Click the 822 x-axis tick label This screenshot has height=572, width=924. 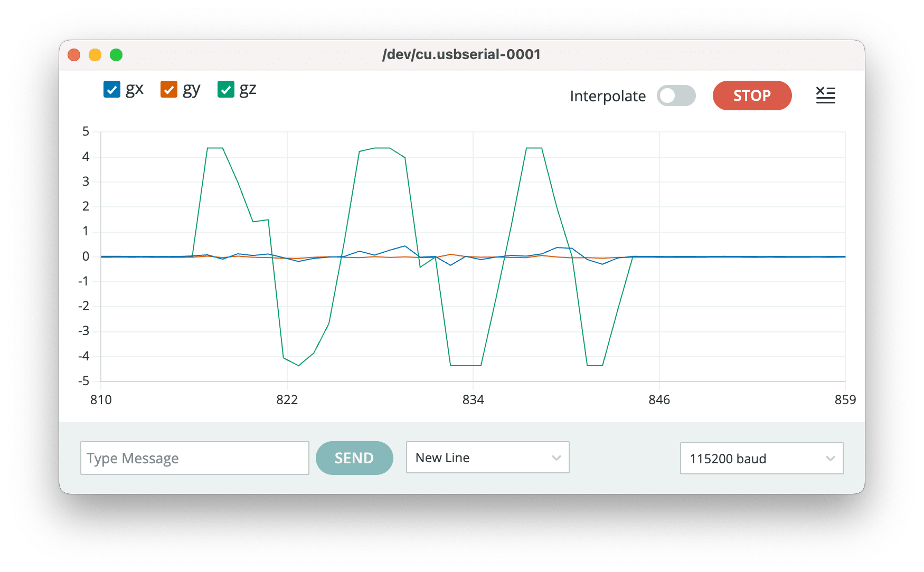pyautogui.click(x=287, y=400)
